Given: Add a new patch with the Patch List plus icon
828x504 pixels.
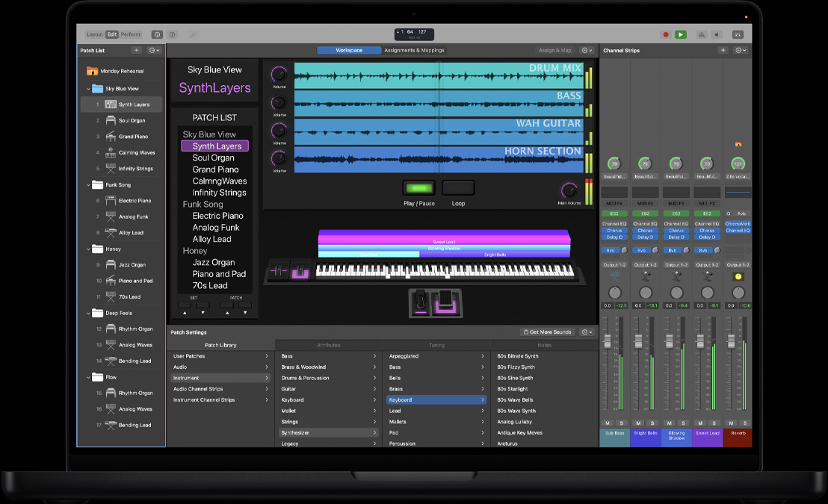Looking at the screenshot, I should (x=136, y=50).
